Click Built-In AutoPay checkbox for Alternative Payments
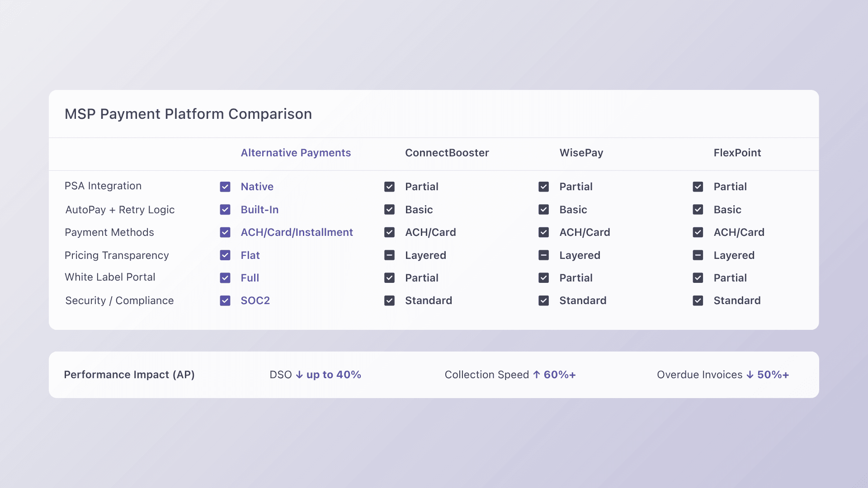Screen dimensions: 868x488 pyautogui.click(x=225, y=210)
